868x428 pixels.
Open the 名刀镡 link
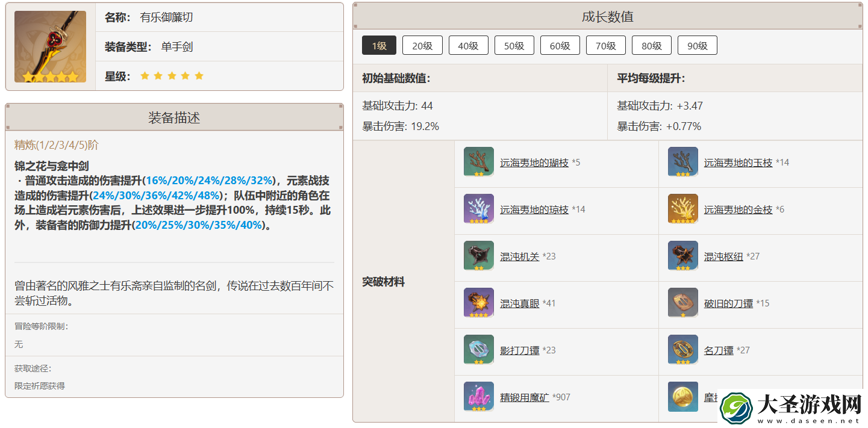click(x=719, y=350)
